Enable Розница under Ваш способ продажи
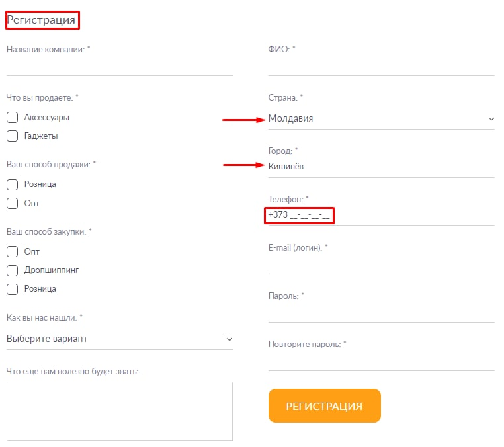The height and width of the screenshot is (447, 504). [x=12, y=184]
